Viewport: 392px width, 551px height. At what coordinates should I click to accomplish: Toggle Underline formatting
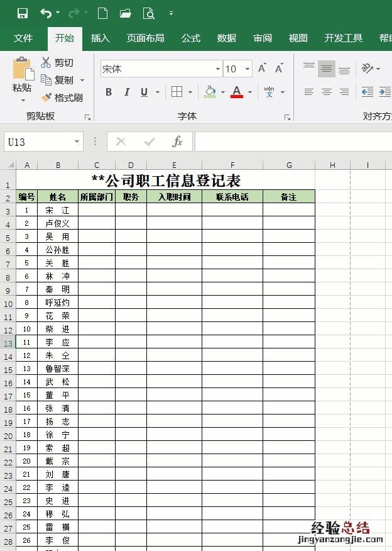144,92
